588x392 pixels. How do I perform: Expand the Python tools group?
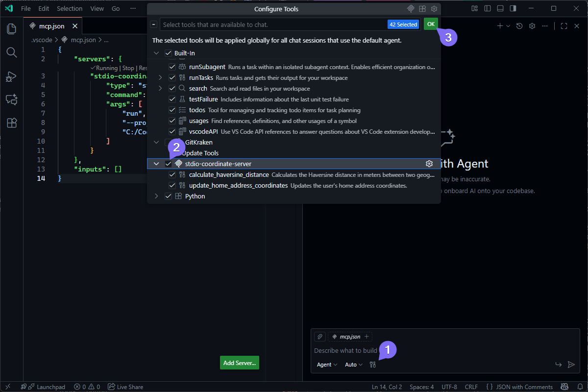coord(156,196)
